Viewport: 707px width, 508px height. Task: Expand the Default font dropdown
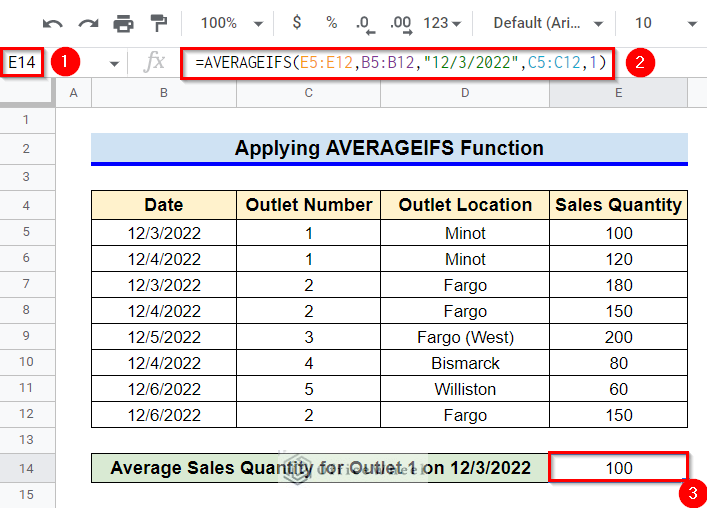tap(549, 23)
